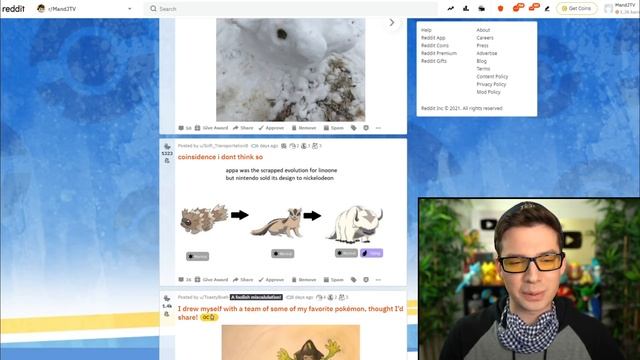The image size is (640, 360).
Task: Share the snow sculpture post
Action: (x=243, y=128)
